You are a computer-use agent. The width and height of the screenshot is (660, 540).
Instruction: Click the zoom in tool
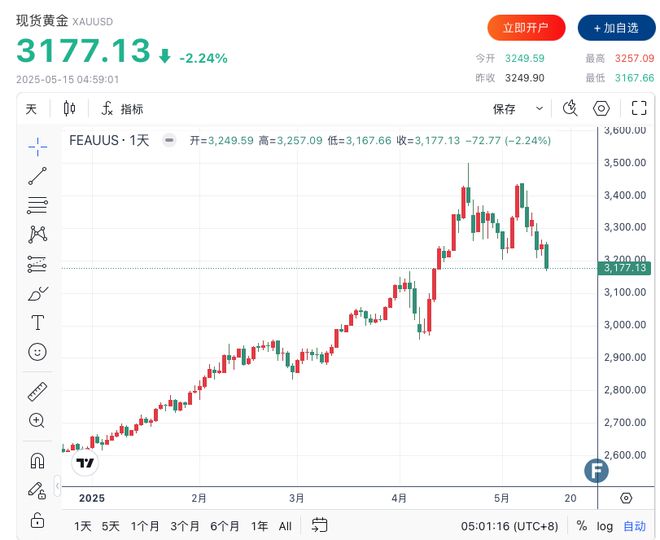coord(37,420)
